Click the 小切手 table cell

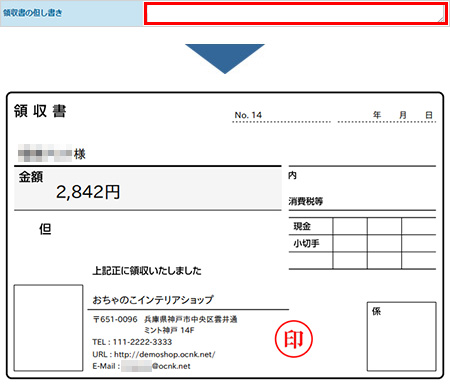tap(311, 243)
